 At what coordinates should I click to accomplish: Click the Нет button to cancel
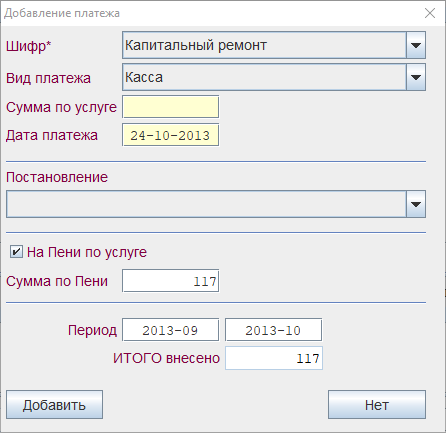pos(377,405)
